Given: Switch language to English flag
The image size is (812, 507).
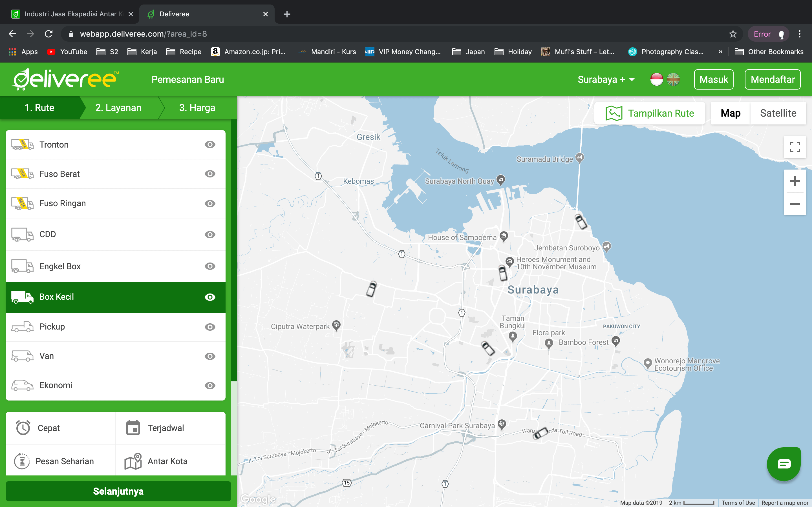Looking at the screenshot, I should pyautogui.click(x=674, y=79).
